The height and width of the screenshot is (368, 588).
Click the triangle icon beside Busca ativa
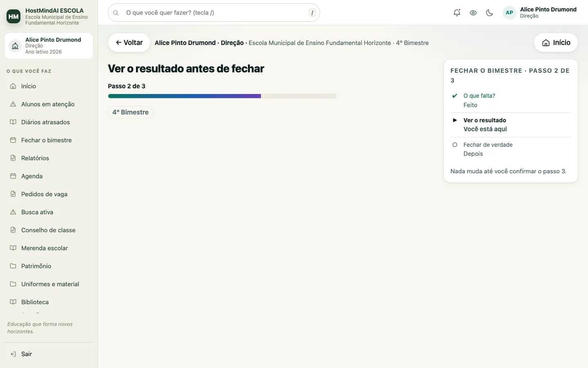coord(13,212)
